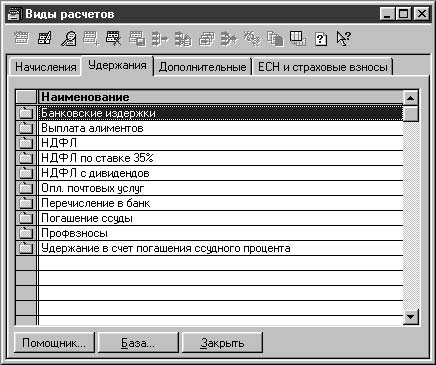Viewport: 436px width, 365px height.
Task: Click the База... button
Action: [138, 342]
